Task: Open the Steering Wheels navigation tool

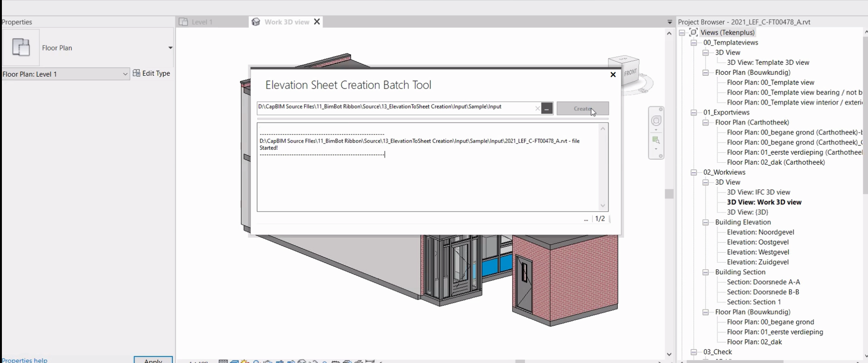Action: pos(656,120)
